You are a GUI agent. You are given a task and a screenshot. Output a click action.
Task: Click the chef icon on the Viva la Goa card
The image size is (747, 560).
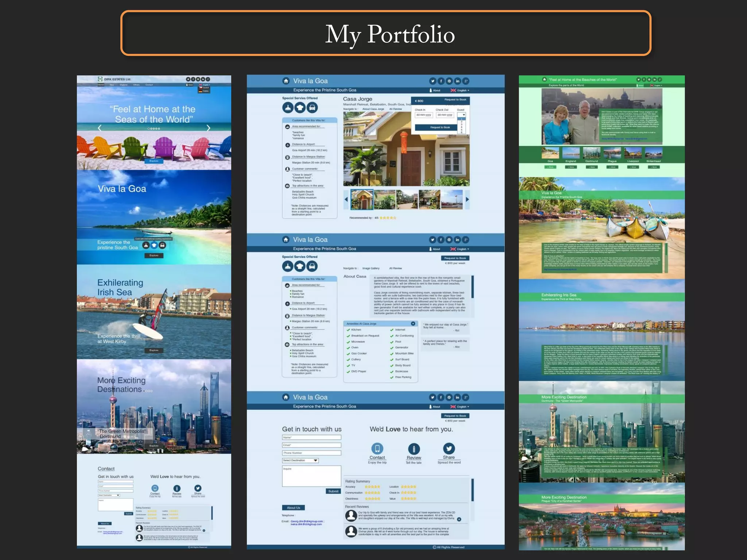click(154, 245)
